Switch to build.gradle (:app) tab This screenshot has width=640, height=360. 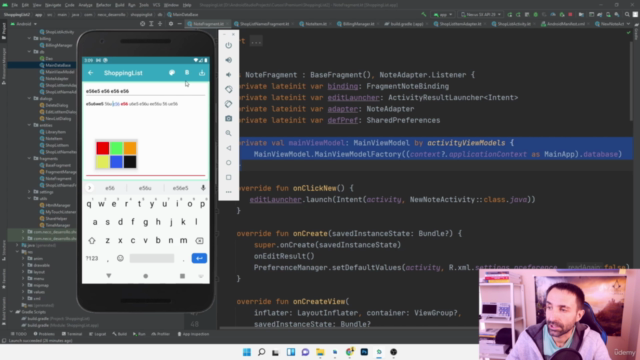pyautogui.click(x=404, y=24)
